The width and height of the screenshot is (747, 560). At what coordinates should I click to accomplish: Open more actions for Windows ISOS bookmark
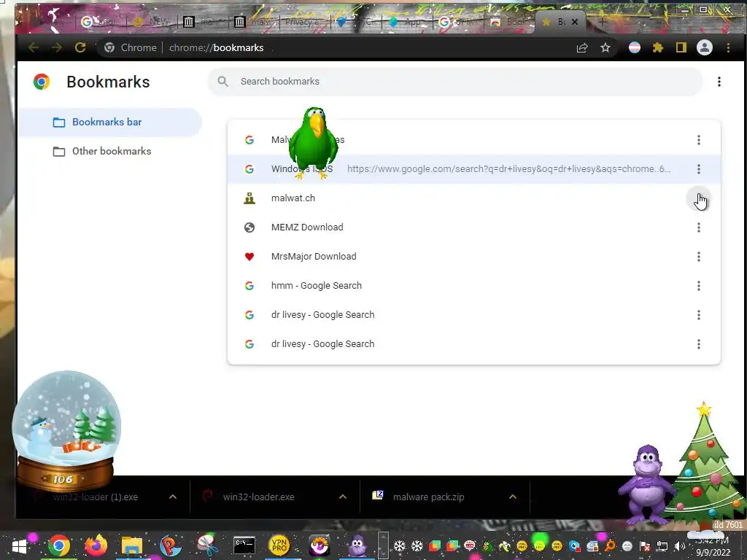point(698,169)
